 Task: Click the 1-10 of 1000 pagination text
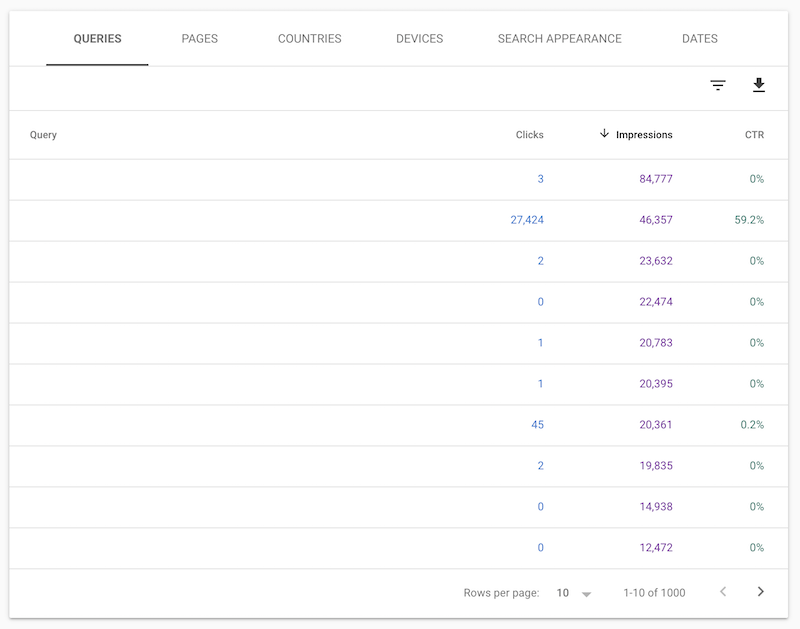pos(654,593)
